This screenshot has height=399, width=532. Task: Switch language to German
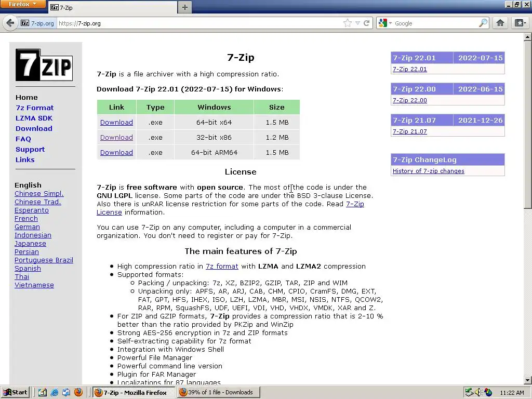coord(27,227)
